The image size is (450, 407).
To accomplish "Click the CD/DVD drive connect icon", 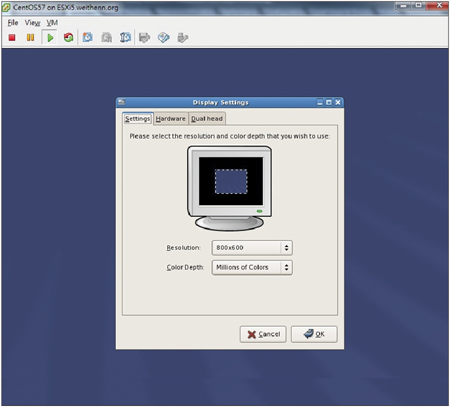I will [164, 37].
